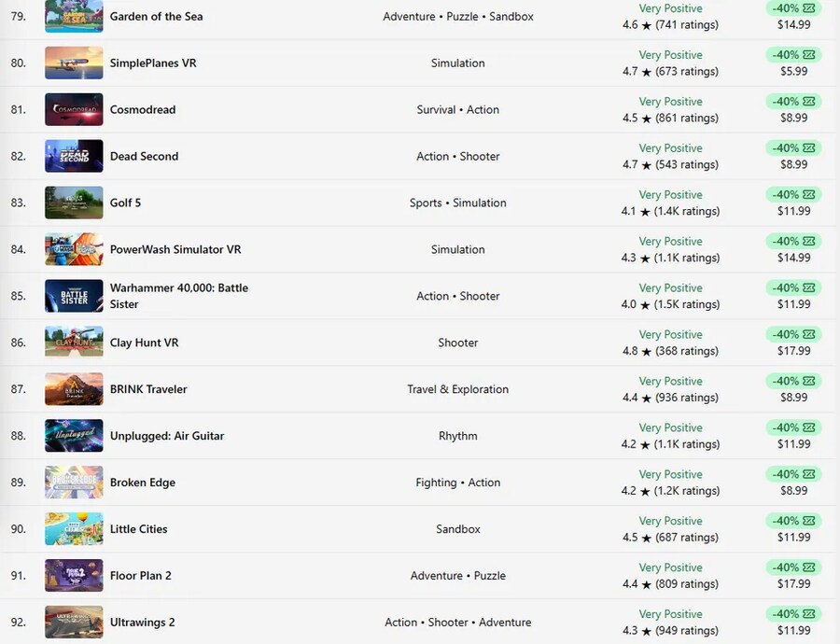
Task: Select the Clay Hunt VR thumbnail
Action: click(x=74, y=343)
